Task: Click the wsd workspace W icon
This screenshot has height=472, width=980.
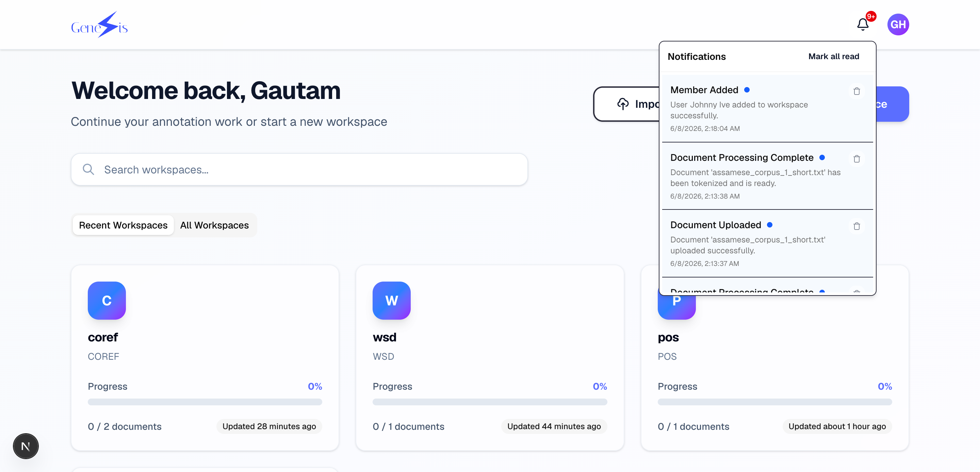Action: click(391, 301)
